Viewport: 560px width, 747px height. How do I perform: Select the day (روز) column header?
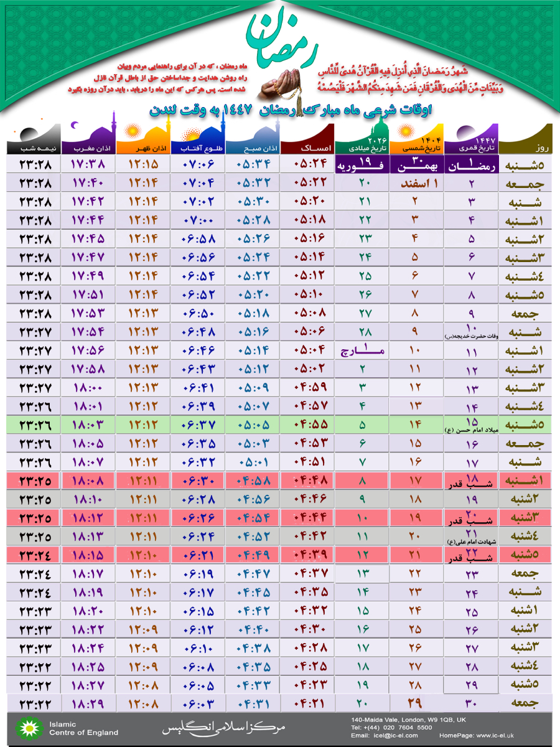(526, 148)
